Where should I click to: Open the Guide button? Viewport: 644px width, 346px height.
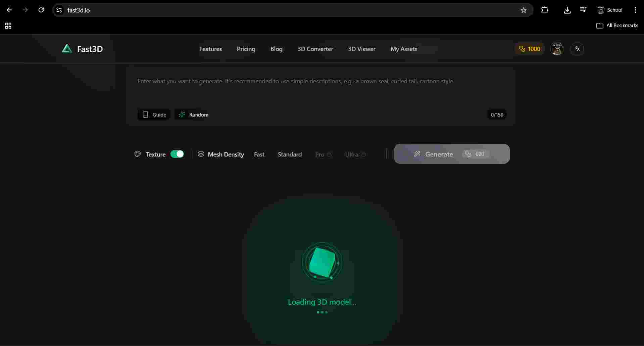pos(154,115)
